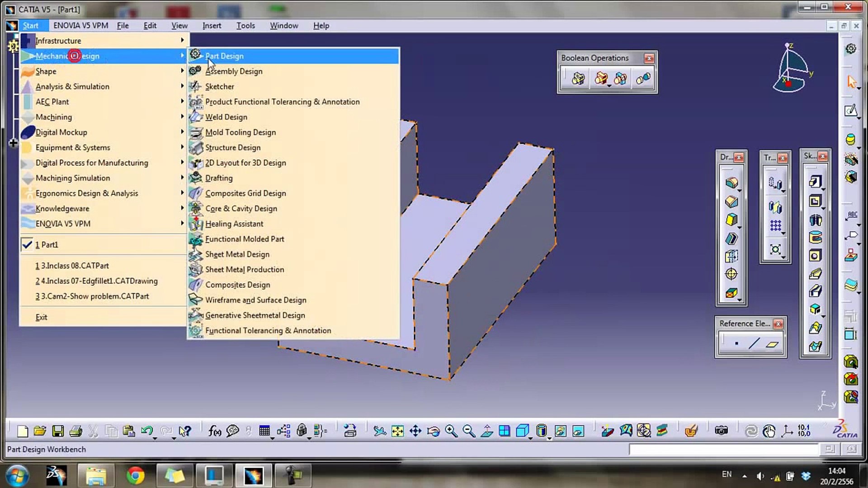Image resolution: width=868 pixels, height=488 pixels.
Task: Click the Zoom In magnifier icon
Action: [451, 431]
